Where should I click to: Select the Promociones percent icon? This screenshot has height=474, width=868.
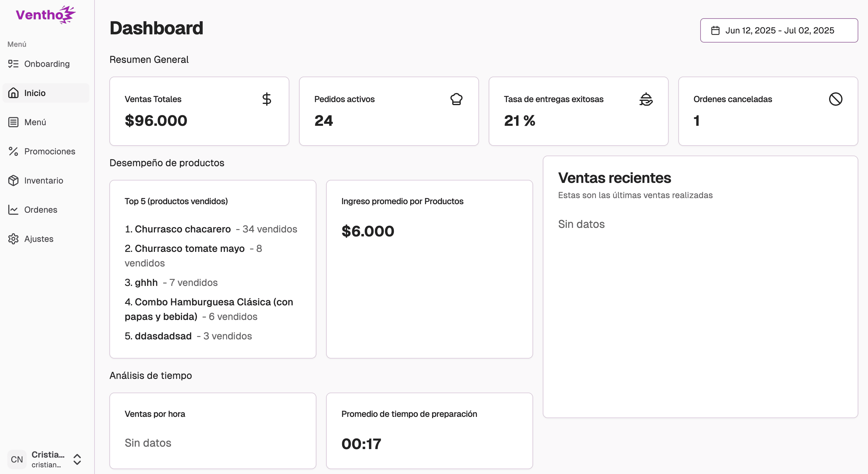[13, 151]
